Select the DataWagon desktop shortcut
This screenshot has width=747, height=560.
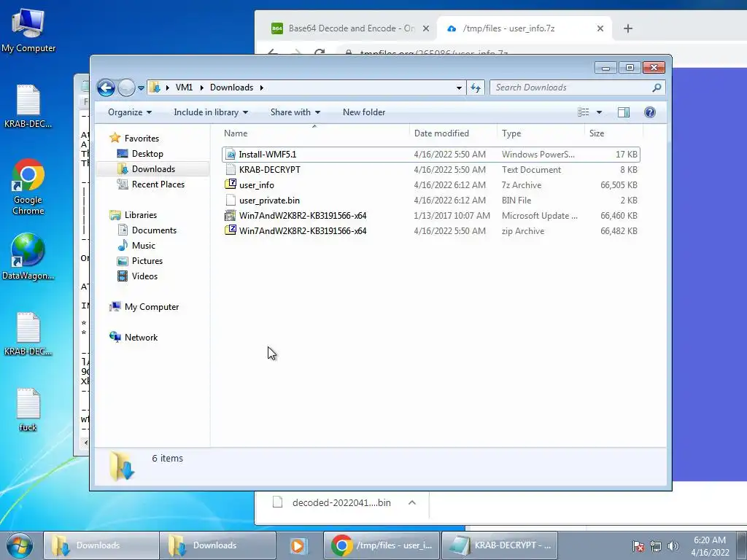click(x=28, y=257)
